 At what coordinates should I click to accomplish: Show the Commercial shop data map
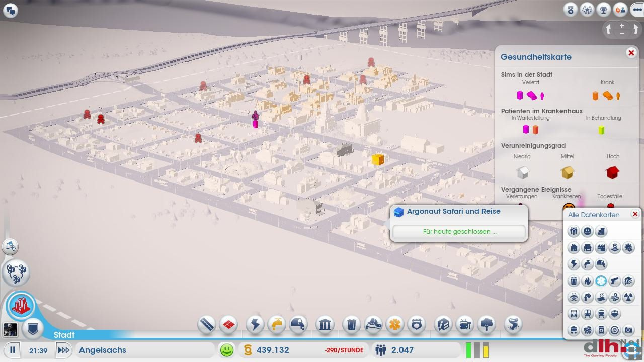pos(587,248)
